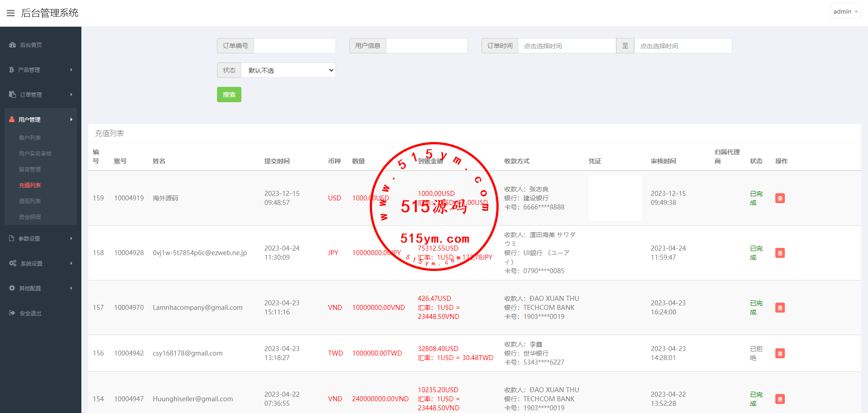Click the hamburger menu icon in header
Viewport: 868px width, 413px height.
click(11, 13)
